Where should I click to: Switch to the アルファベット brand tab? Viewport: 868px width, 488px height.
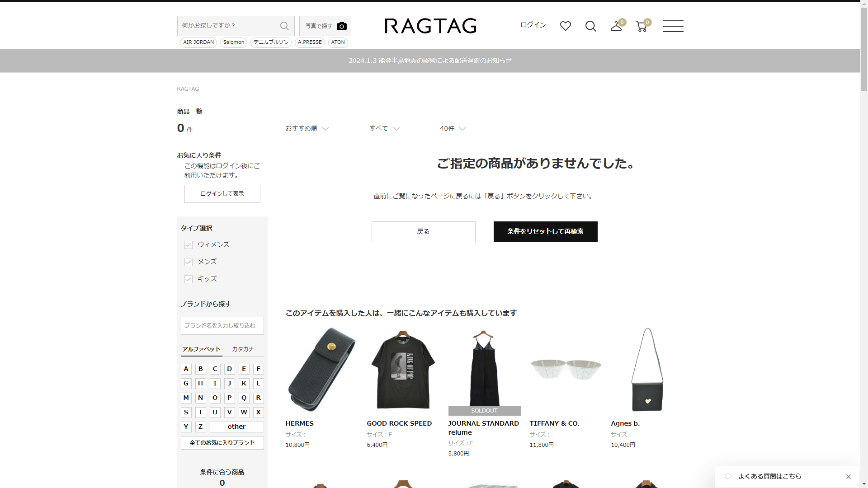[201, 349]
